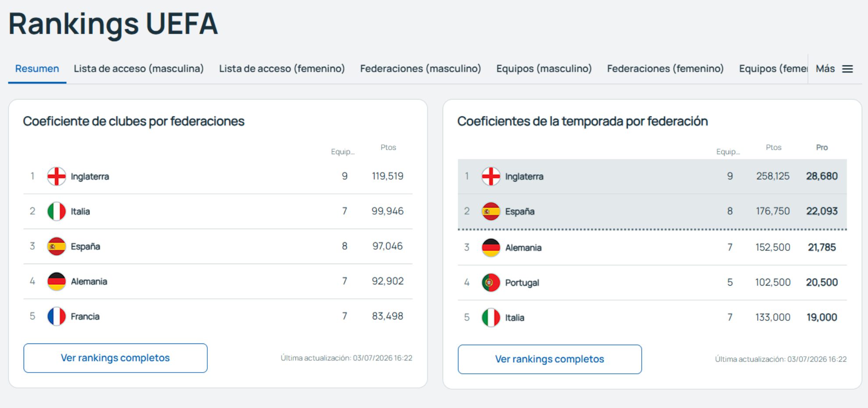Select the Resumen tab
This screenshot has height=408, width=868.
pos(37,68)
